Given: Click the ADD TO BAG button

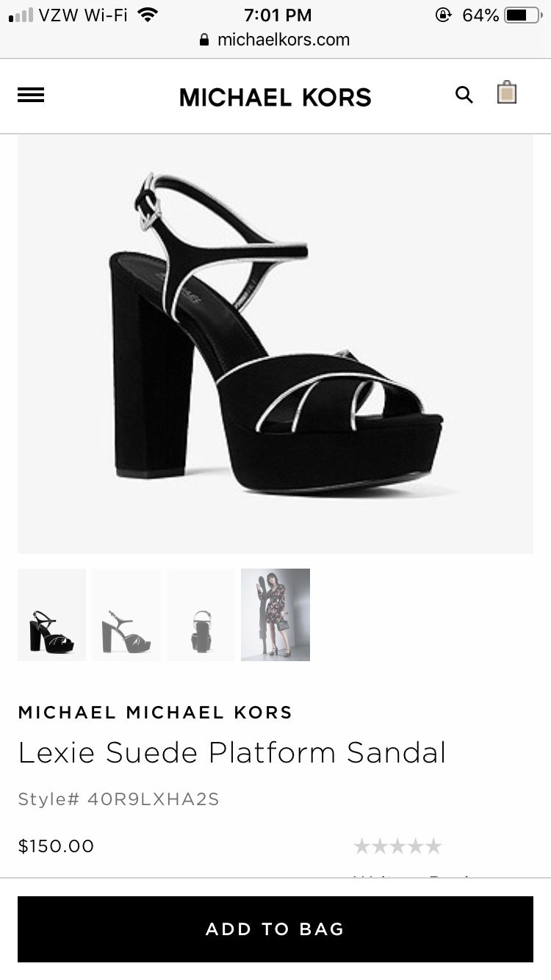Looking at the screenshot, I should point(275,929).
